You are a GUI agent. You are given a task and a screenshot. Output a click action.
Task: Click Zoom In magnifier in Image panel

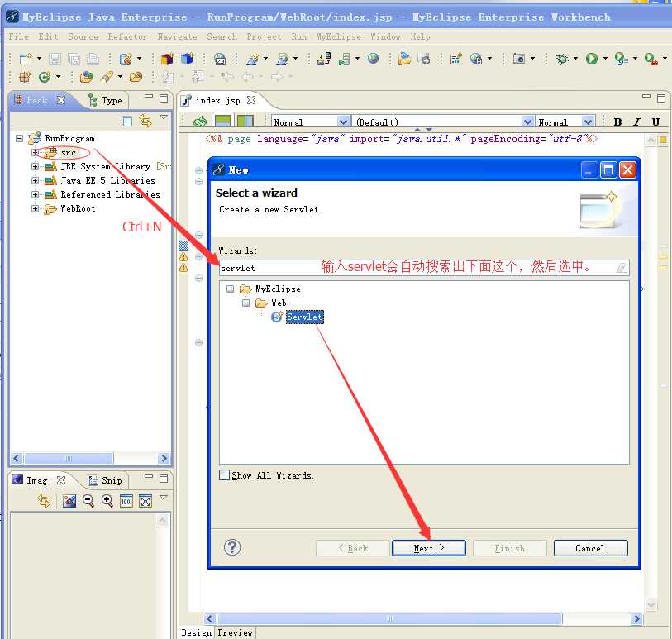tap(107, 501)
